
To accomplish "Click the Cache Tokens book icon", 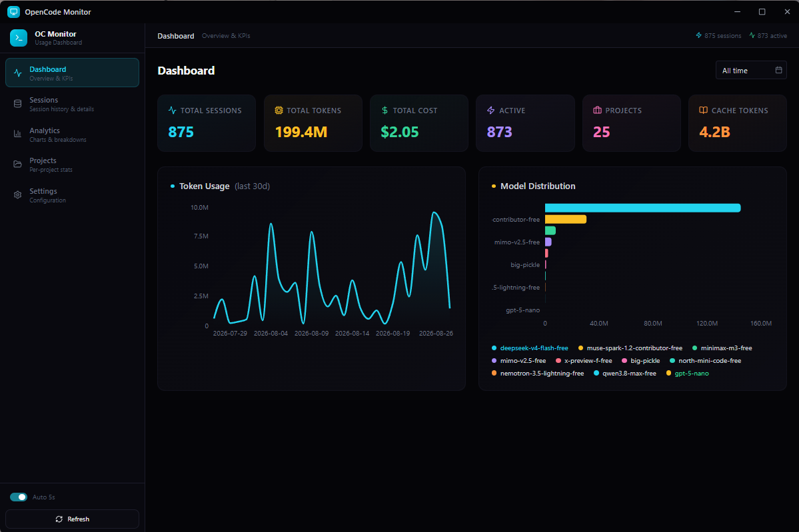I will pos(703,111).
